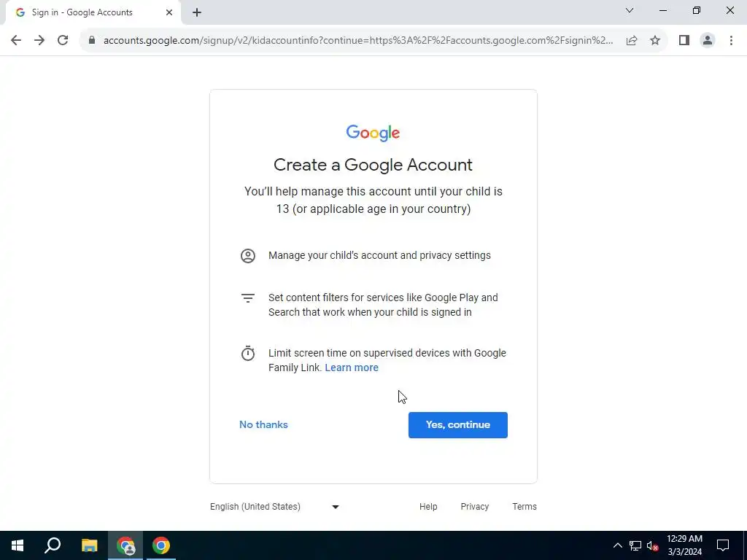Click the screen time timer icon
Viewport: 747px width, 560px height.
pos(248,354)
